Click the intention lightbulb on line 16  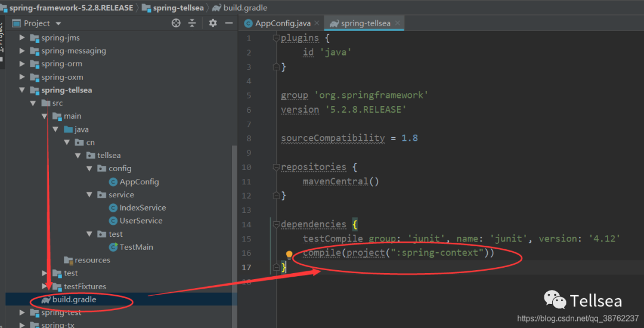(x=289, y=255)
